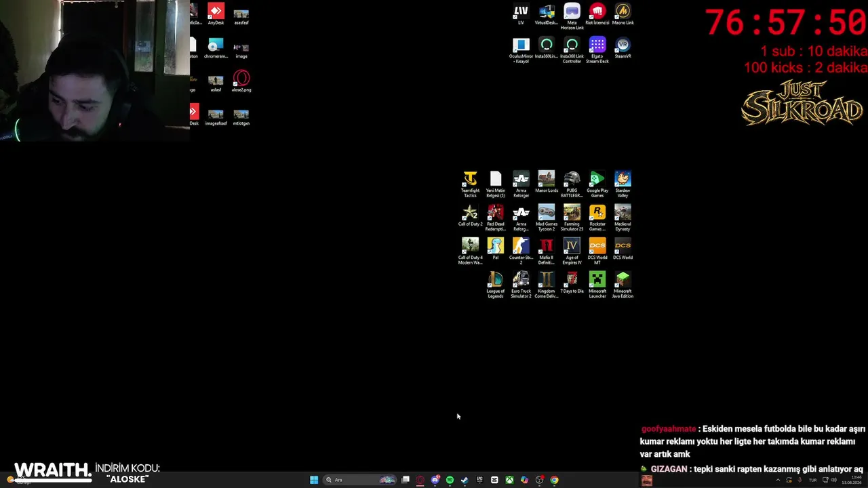Open Spotify from the taskbar
Screen dimensions: 868x488
pos(450,480)
